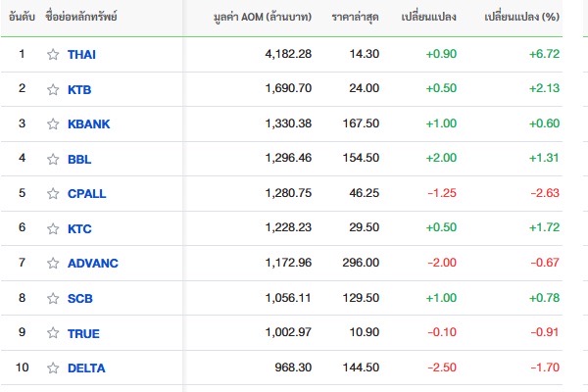The width and height of the screenshot is (588, 392).
Task: Click the อันดับ rank column header
Action: click(x=22, y=17)
